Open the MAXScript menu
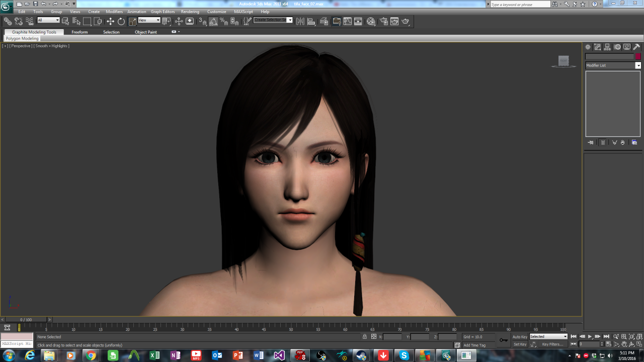The height and width of the screenshot is (362, 644). pos(244,12)
